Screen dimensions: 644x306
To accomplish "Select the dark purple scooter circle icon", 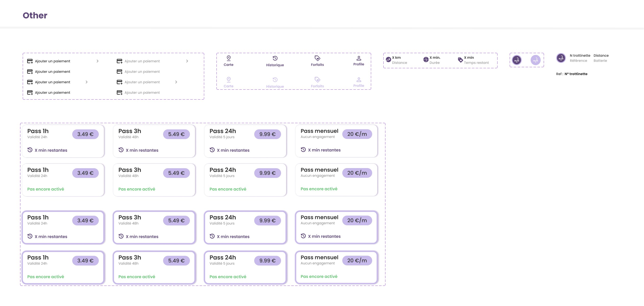I will click(x=517, y=60).
